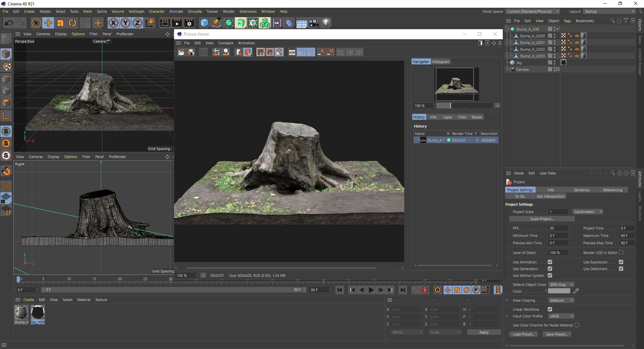The height and width of the screenshot is (349, 644).
Task: Click Save Image icon in Picture Viewer
Action: [191, 52]
